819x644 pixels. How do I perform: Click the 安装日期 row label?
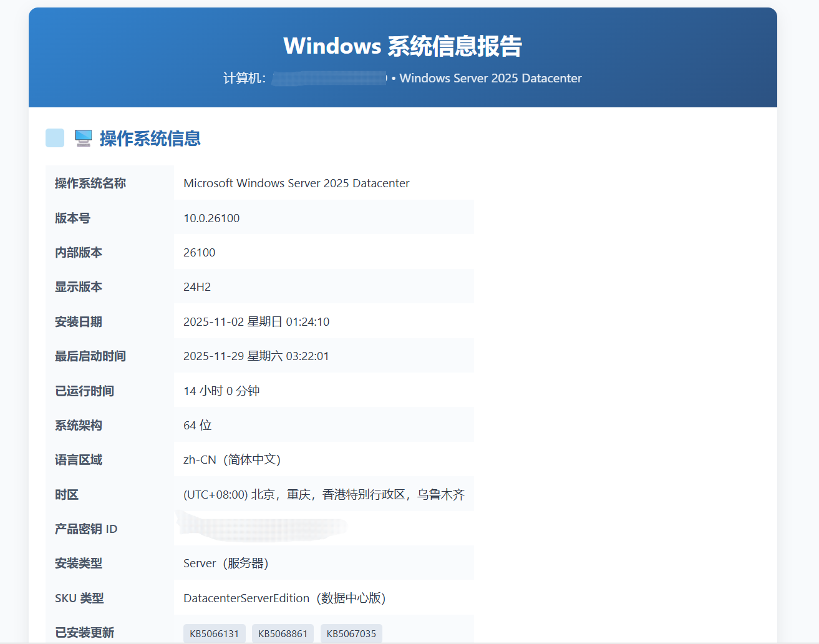79,321
